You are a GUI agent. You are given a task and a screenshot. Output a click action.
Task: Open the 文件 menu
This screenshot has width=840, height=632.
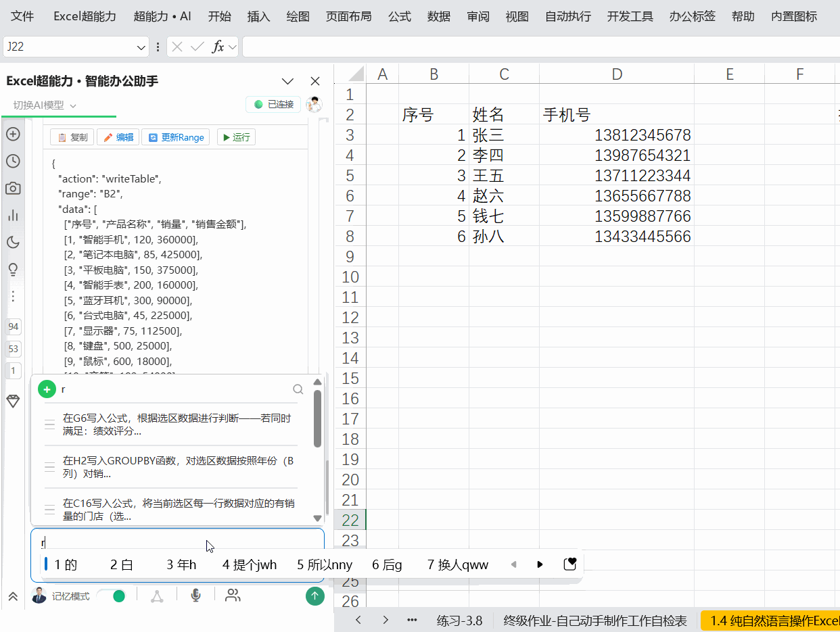tap(22, 16)
